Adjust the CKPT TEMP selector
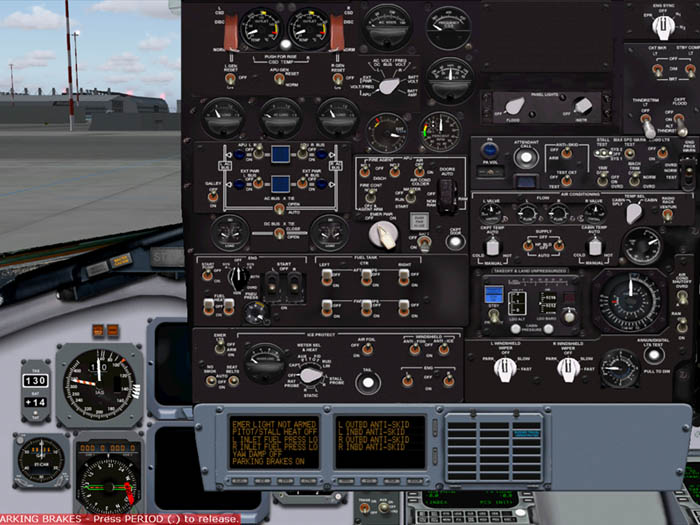 coord(492,246)
